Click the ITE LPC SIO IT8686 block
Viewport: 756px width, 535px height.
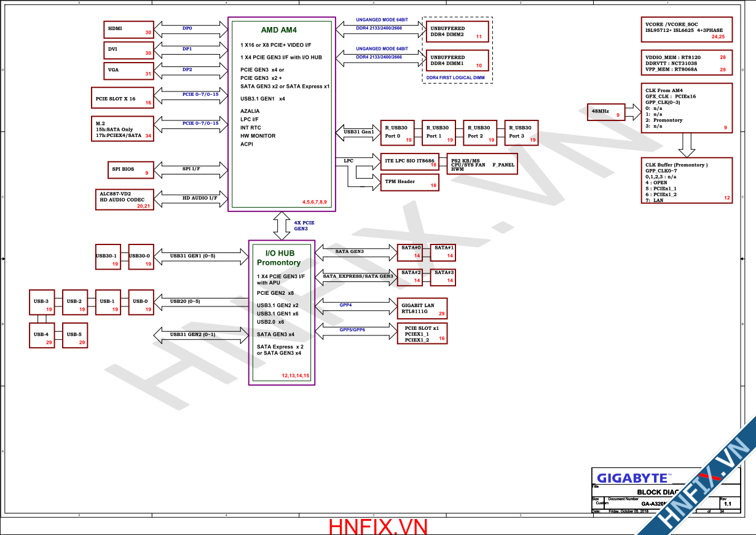(409, 161)
